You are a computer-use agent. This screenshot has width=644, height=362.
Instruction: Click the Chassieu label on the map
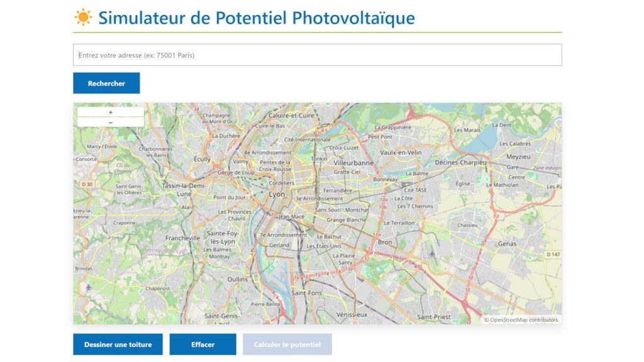(467, 226)
